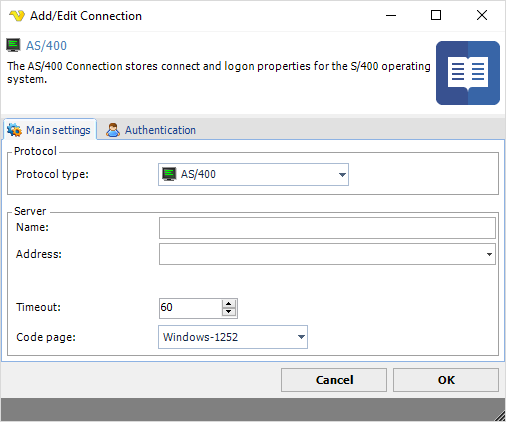Click the "Timeout:" label
The image size is (506, 422).
coord(38,307)
